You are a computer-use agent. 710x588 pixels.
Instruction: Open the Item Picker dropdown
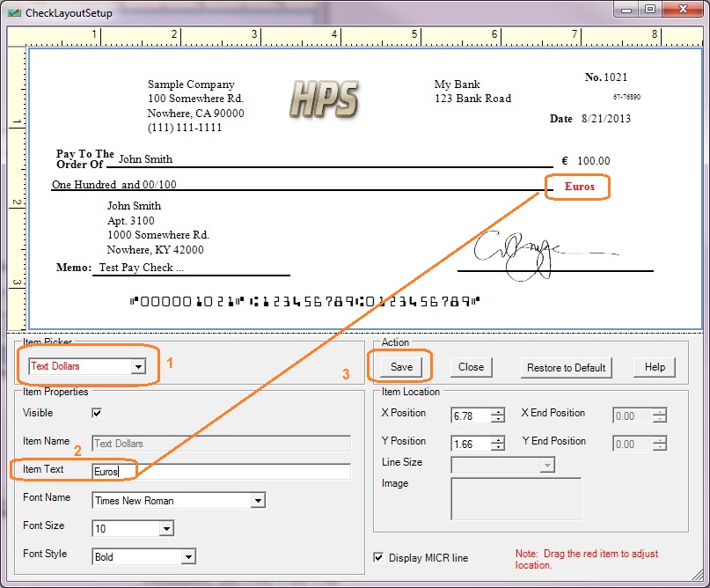(x=138, y=367)
